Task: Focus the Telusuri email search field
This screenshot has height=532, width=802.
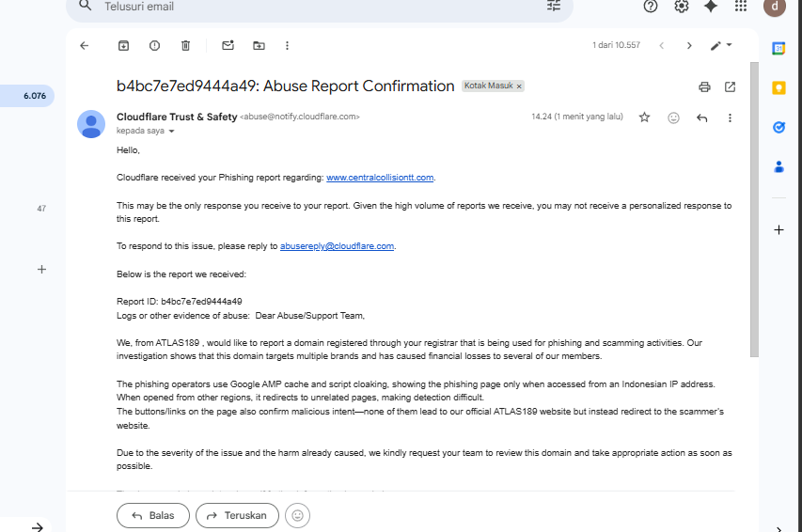Action: coord(320,7)
